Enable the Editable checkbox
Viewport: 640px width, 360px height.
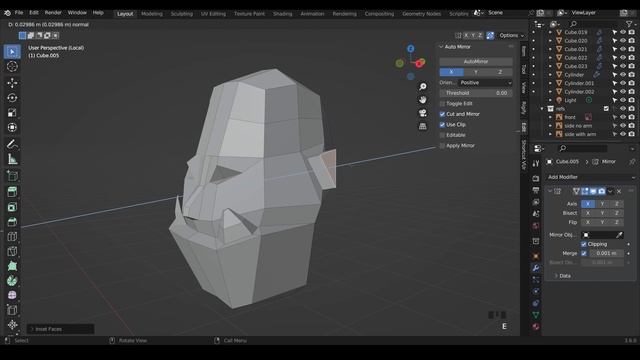click(x=442, y=135)
